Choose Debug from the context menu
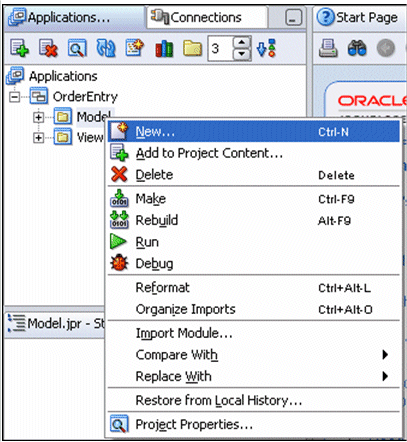Image resolution: width=407 pixels, height=442 pixels. [x=254, y=264]
